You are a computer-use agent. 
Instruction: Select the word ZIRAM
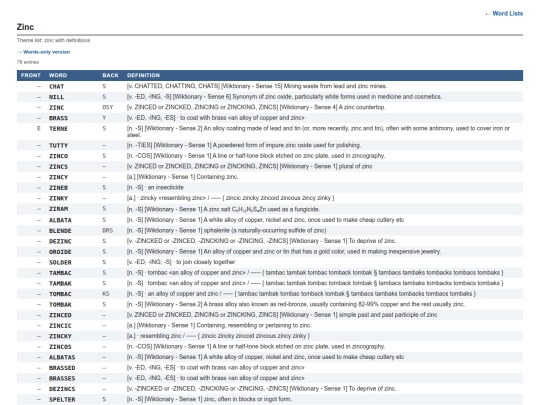pos(58,209)
